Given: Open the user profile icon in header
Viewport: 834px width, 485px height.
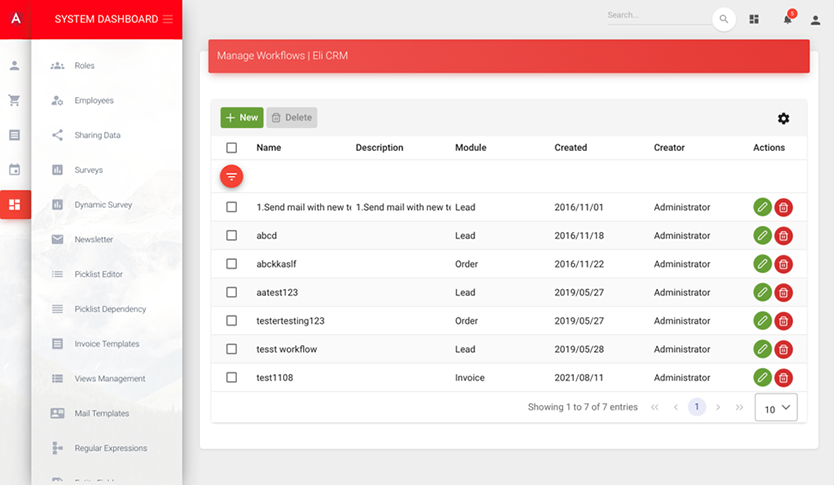Looking at the screenshot, I should click(815, 19).
